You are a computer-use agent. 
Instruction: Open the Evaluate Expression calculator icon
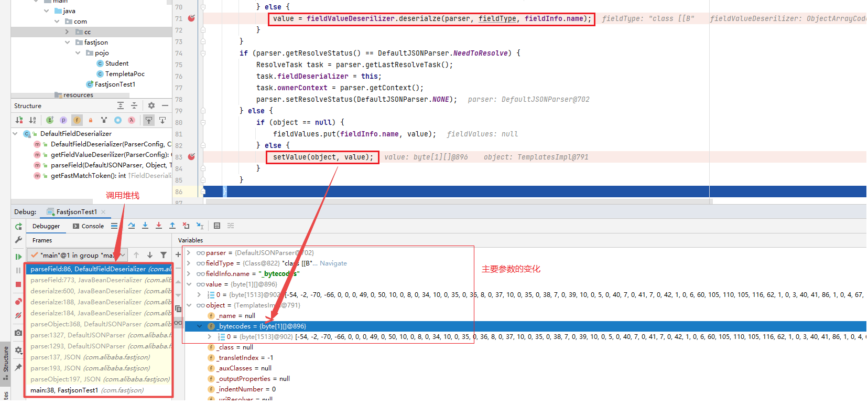point(217,226)
